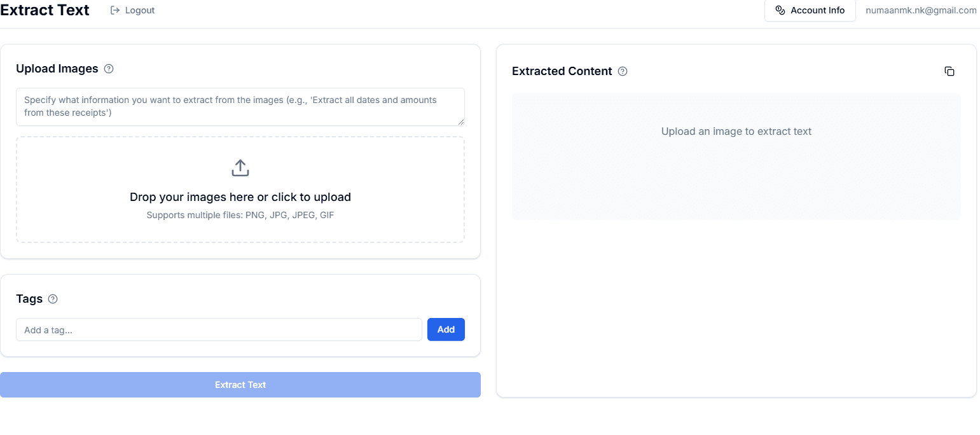Click the Extract Text page title

pos(45,10)
